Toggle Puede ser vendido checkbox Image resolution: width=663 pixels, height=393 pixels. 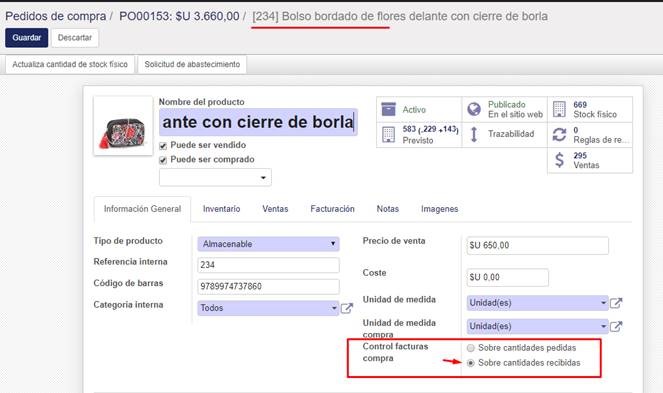click(x=163, y=146)
